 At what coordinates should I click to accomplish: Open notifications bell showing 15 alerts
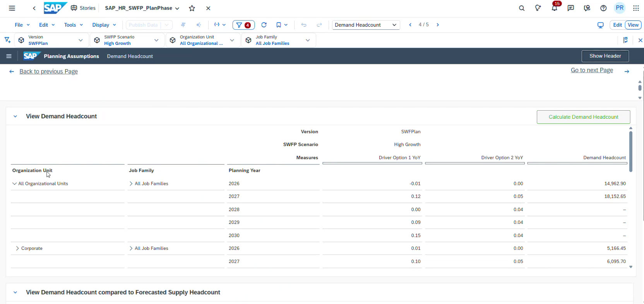coord(554,8)
